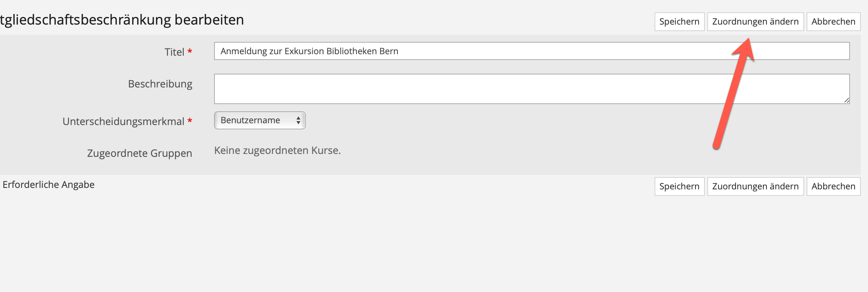Click the top Speichern button

[679, 22]
